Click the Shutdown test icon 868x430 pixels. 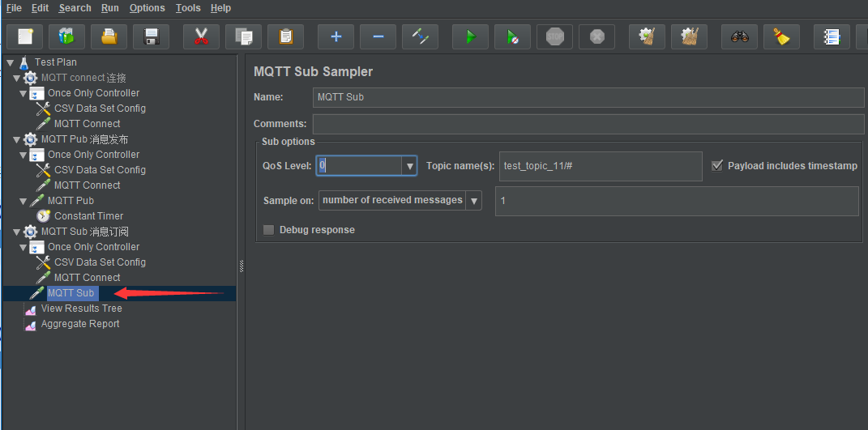pos(596,37)
